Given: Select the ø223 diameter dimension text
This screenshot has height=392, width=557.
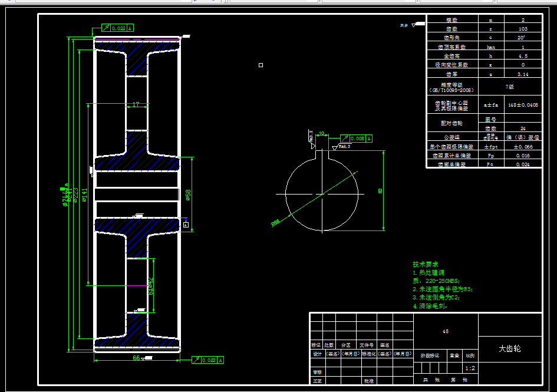Looking at the screenshot, I should 75,195.
